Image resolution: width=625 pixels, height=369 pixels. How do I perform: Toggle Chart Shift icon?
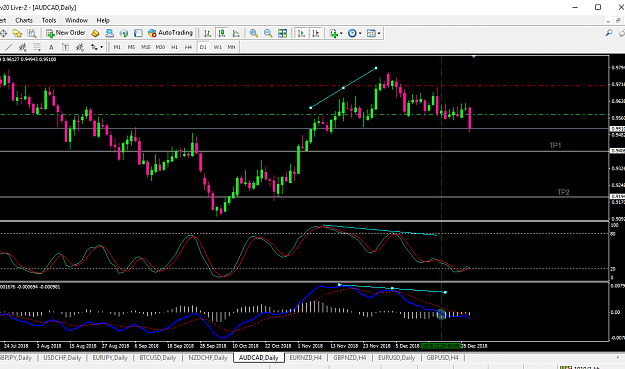[x=316, y=33]
